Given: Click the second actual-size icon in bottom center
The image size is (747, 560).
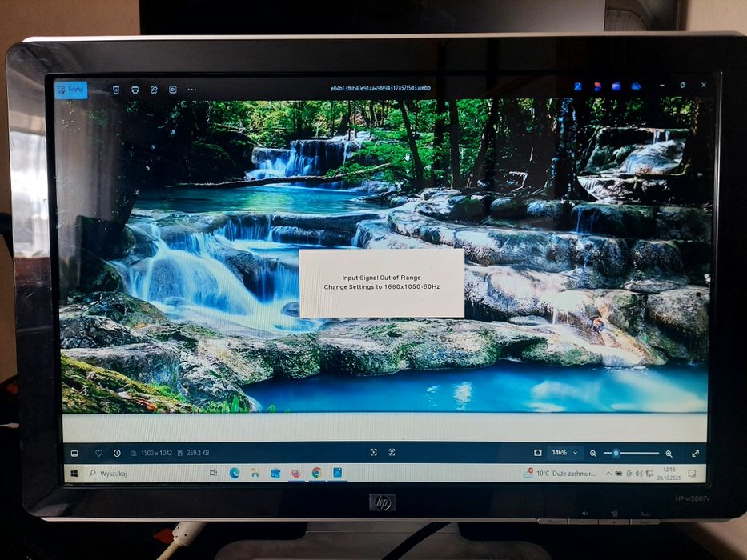Looking at the screenshot, I should (392, 452).
